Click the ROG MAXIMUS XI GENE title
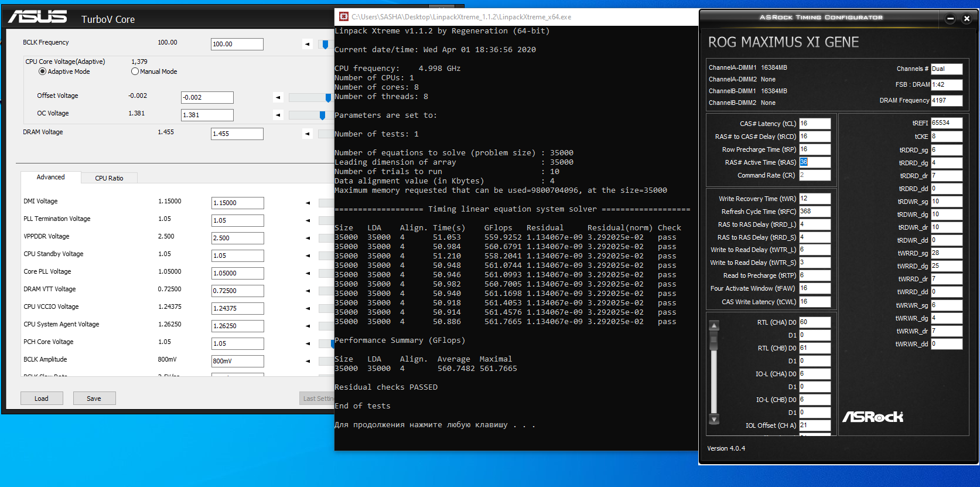The image size is (980, 487). [783, 42]
